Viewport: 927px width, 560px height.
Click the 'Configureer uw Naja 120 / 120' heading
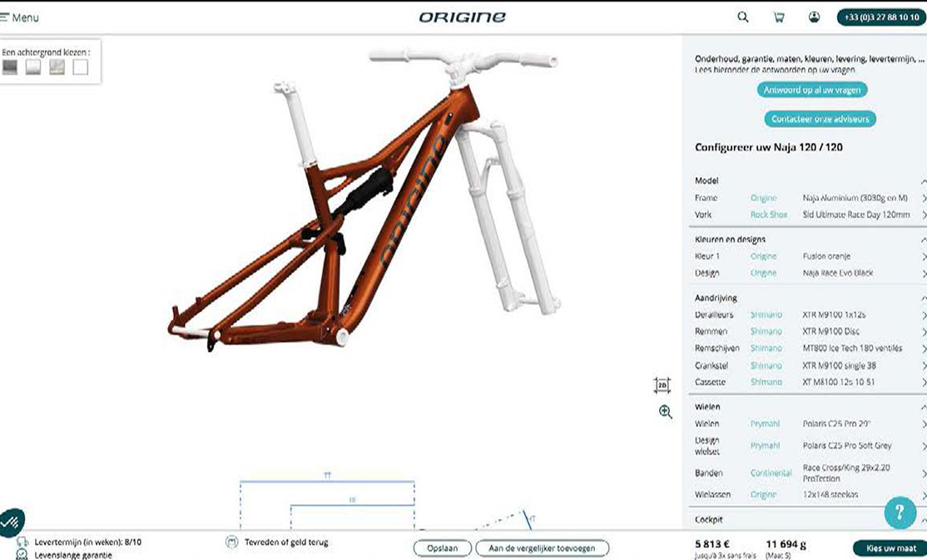769,147
